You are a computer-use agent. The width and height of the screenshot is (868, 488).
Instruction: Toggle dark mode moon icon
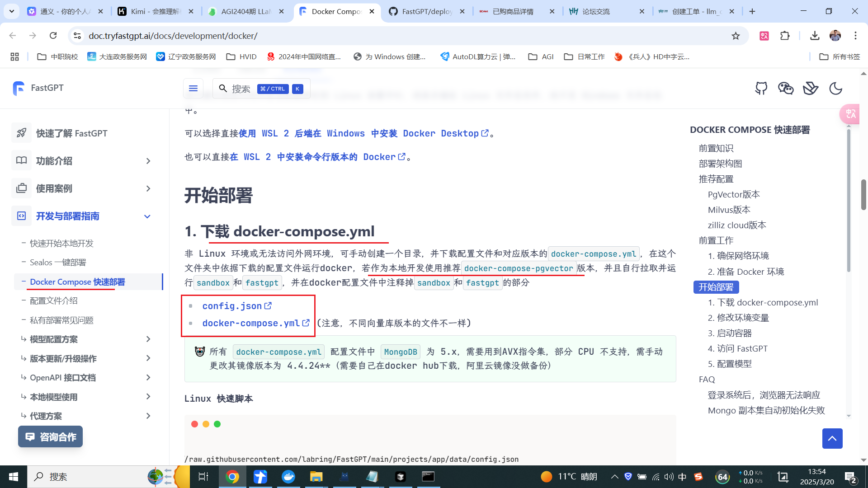[835, 88]
